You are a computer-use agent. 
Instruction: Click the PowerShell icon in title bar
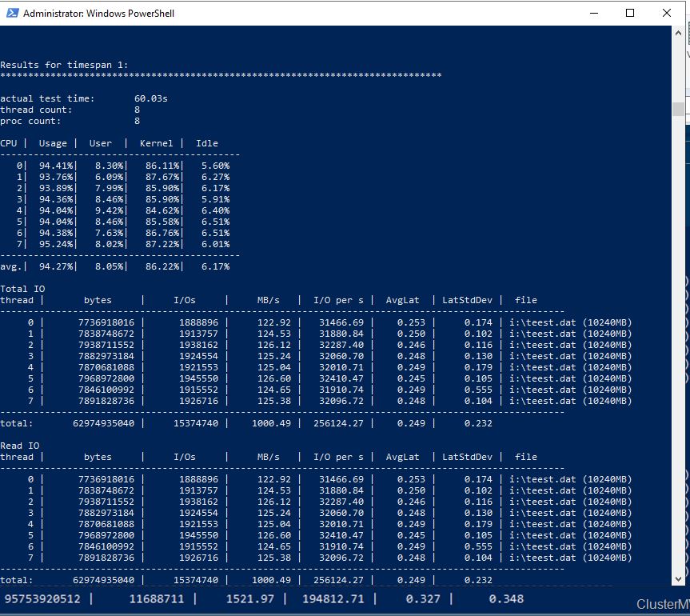[12, 14]
